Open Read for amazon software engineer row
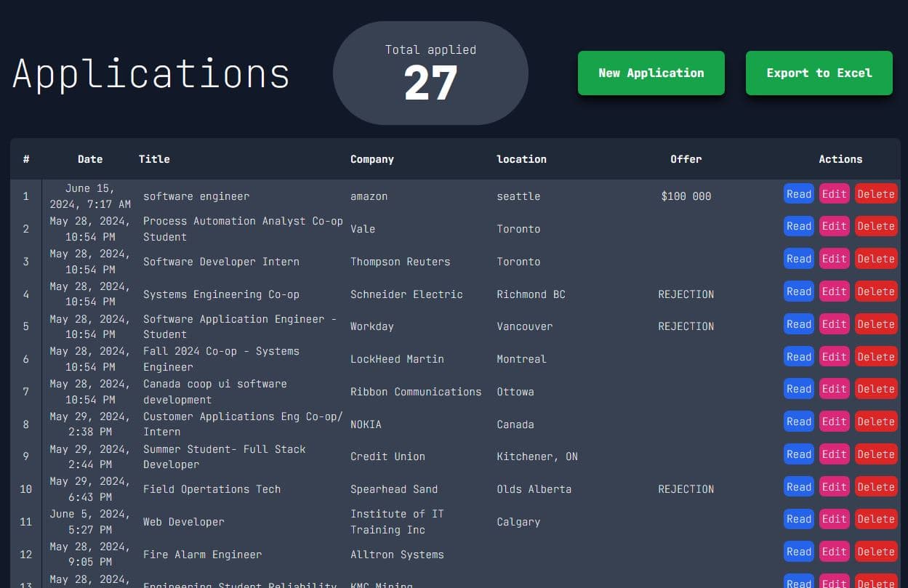This screenshot has width=908, height=588. tap(798, 193)
